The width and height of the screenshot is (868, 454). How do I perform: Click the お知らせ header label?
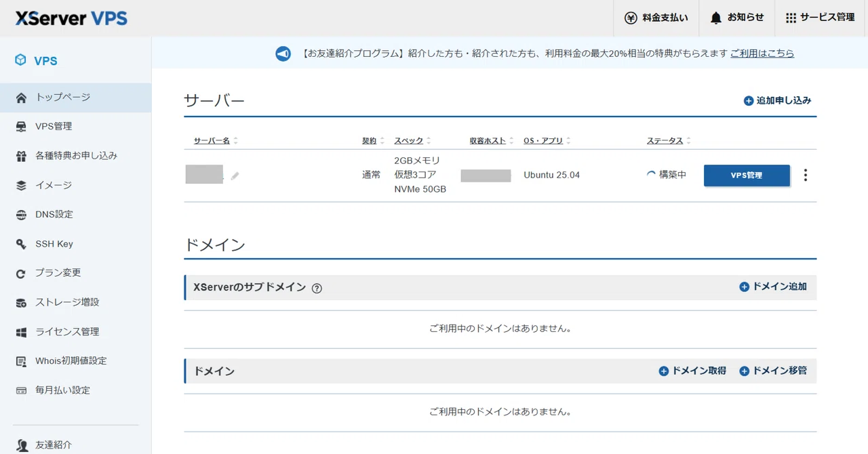[746, 18]
